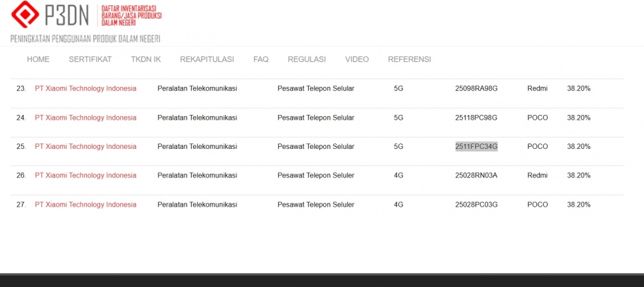Screen dimensions: 644x287
Task: Click row number 23.
Action: (x=21, y=88)
